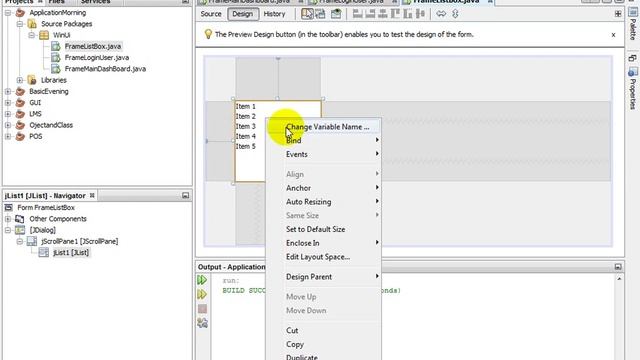
Task: Choose Change Variable Name from context menu
Action: [323, 127]
